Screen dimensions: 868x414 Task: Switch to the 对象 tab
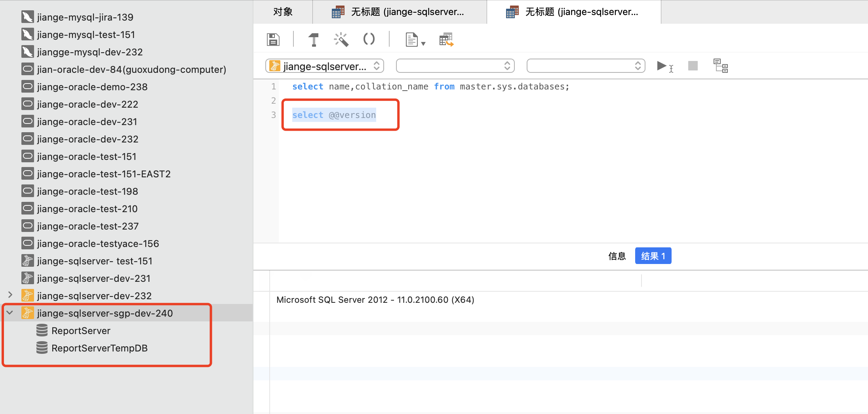pos(283,12)
